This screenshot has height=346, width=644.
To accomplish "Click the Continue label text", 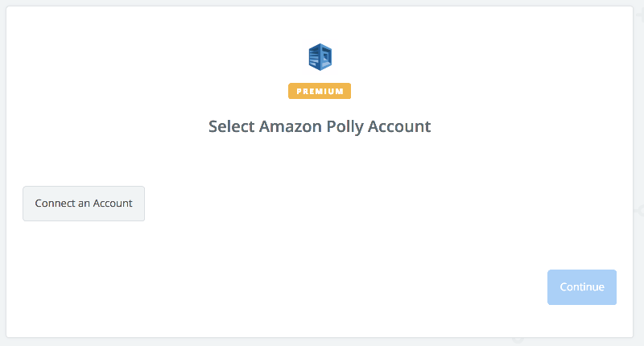I will point(582,287).
